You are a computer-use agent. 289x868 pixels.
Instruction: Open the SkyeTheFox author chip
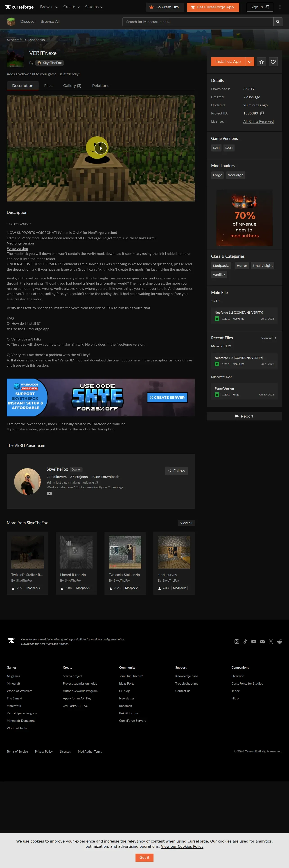tap(50, 63)
